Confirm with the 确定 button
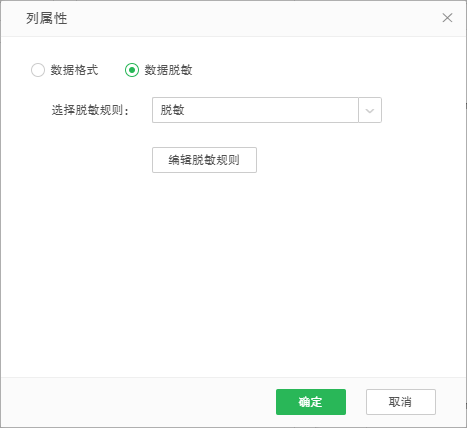Image resolution: width=467 pixels, height=428 pixels. [x=311, y=402]
